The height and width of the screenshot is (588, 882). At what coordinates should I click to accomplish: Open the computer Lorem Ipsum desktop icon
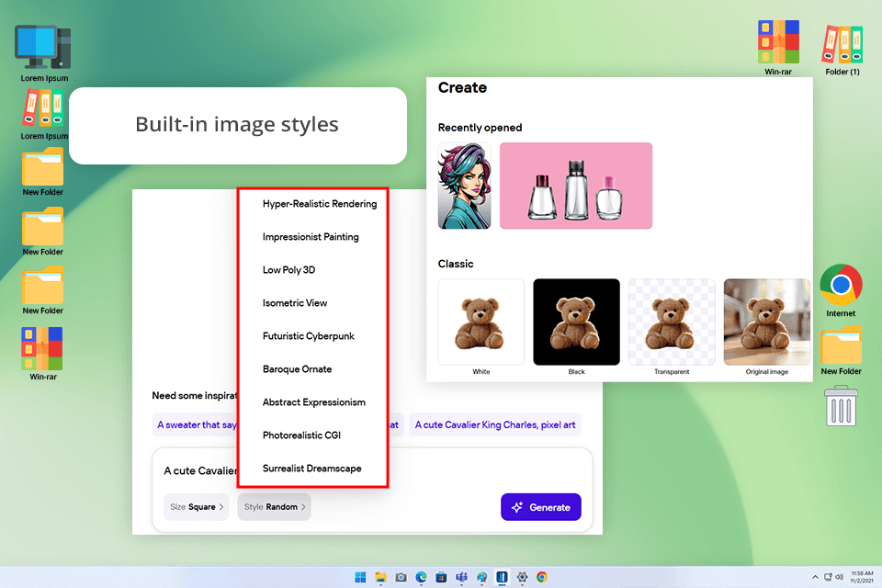pyautogui.click(x=44, y=53)
